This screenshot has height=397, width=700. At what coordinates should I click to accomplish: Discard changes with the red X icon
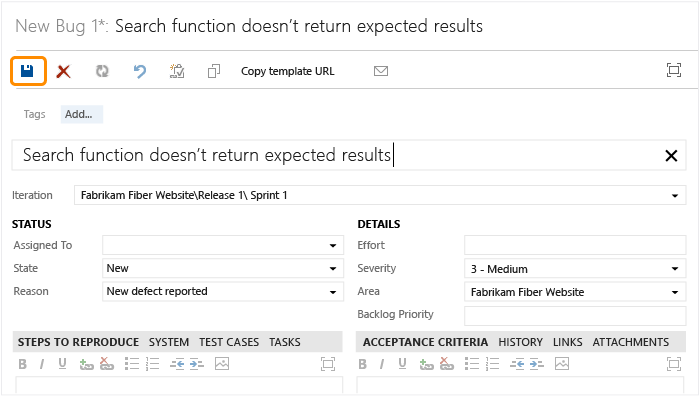[x=63, y=71]
